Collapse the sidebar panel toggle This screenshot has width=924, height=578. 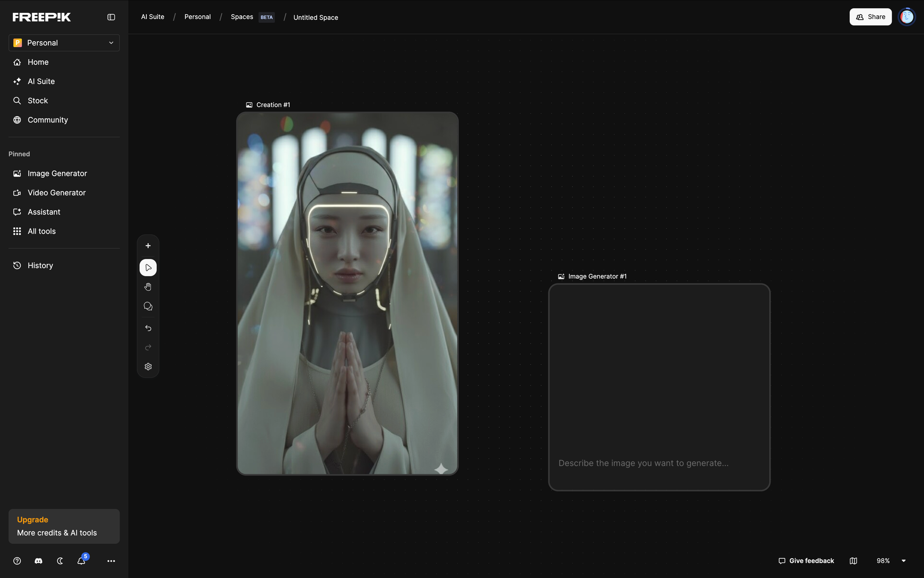point(111,17)
